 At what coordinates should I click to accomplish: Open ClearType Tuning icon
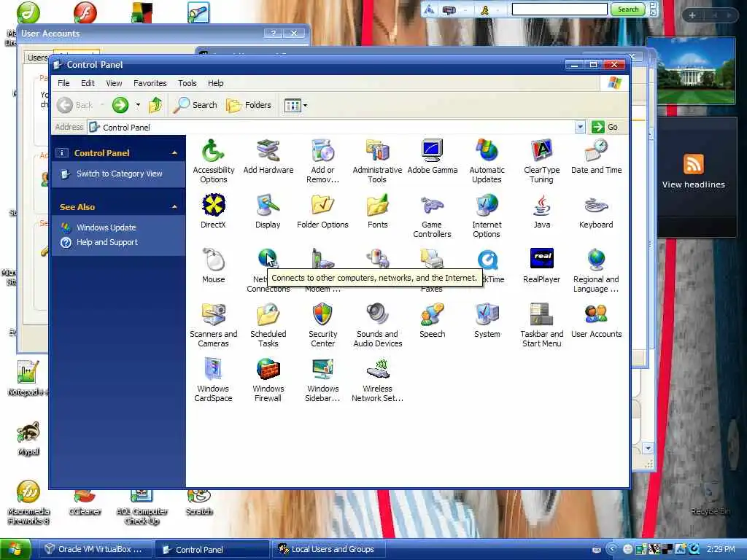click(541, 161)
